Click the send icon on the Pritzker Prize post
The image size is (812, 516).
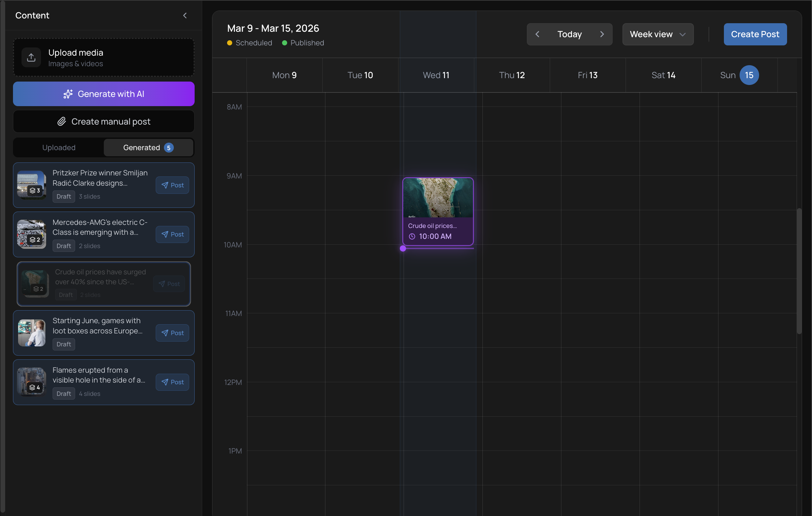click(166, 185)
